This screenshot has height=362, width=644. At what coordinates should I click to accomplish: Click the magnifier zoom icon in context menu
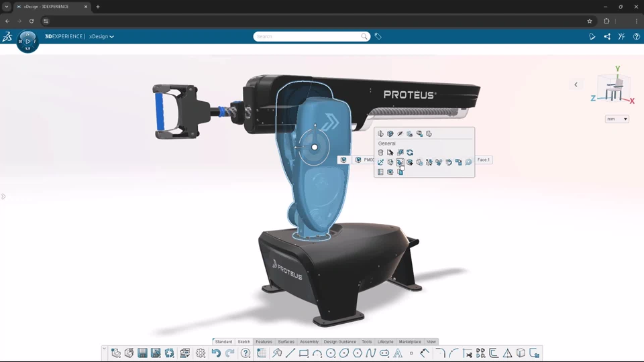[x=468, y=162]
